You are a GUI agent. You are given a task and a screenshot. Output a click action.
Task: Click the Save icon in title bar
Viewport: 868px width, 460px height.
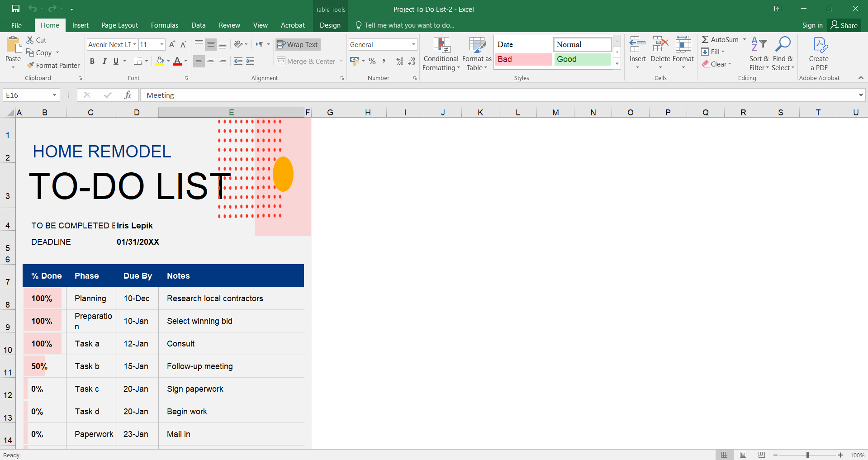16,9
